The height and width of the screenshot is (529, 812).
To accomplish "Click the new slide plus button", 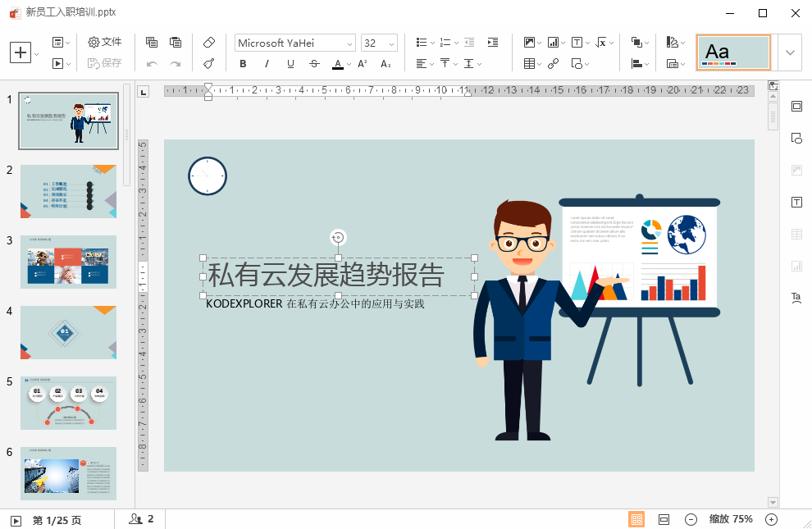I will coord(20,52).
